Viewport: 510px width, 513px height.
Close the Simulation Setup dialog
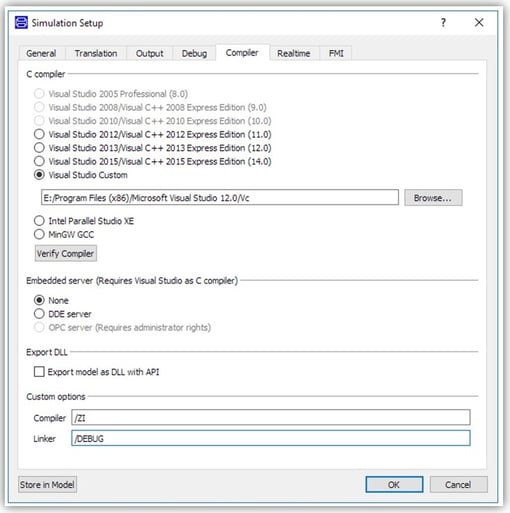click(x=479, y=23)
